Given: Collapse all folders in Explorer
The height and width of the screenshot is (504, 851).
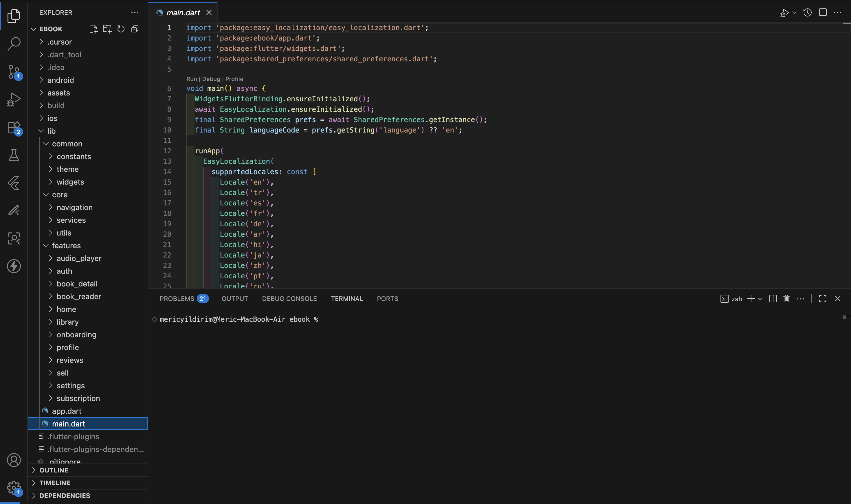Looking at the screenshot, I should coord(135,29).
